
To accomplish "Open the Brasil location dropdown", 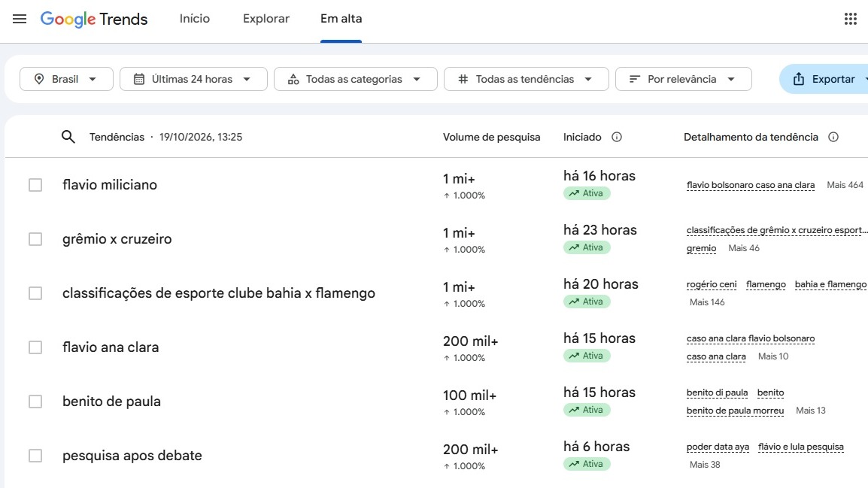I will pos(66,79).
